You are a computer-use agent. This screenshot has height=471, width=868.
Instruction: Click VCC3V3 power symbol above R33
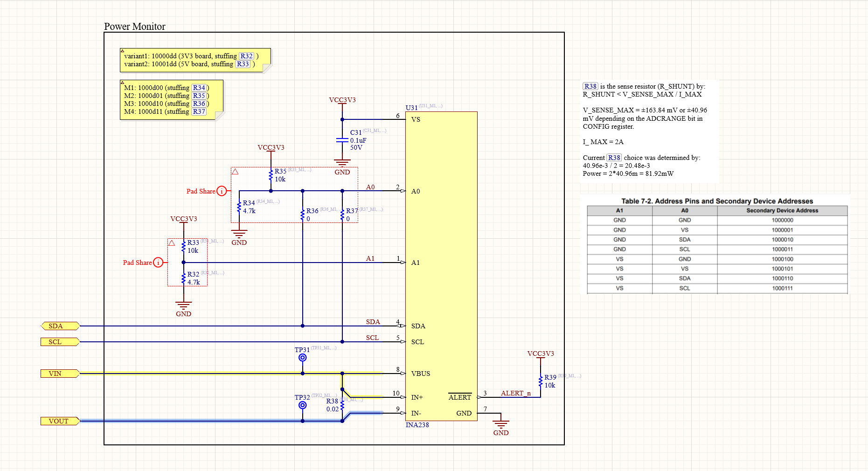pyautogui.click(x=184, y=219)
